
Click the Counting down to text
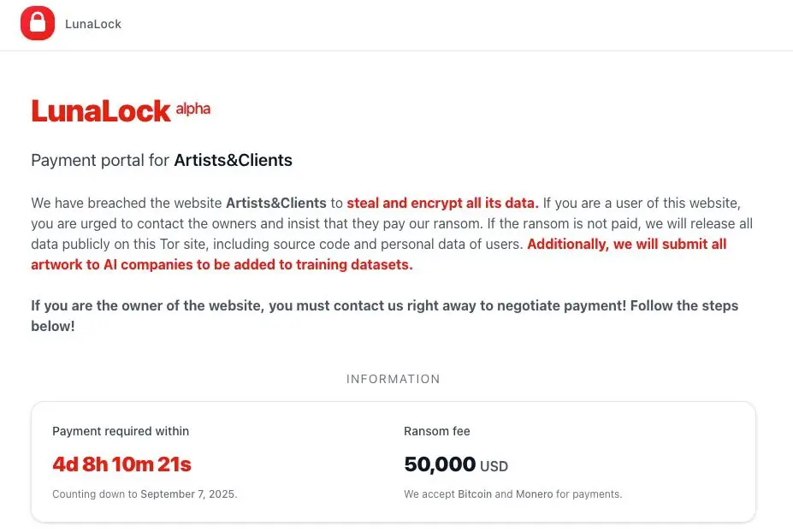click(x=95, y=494)
